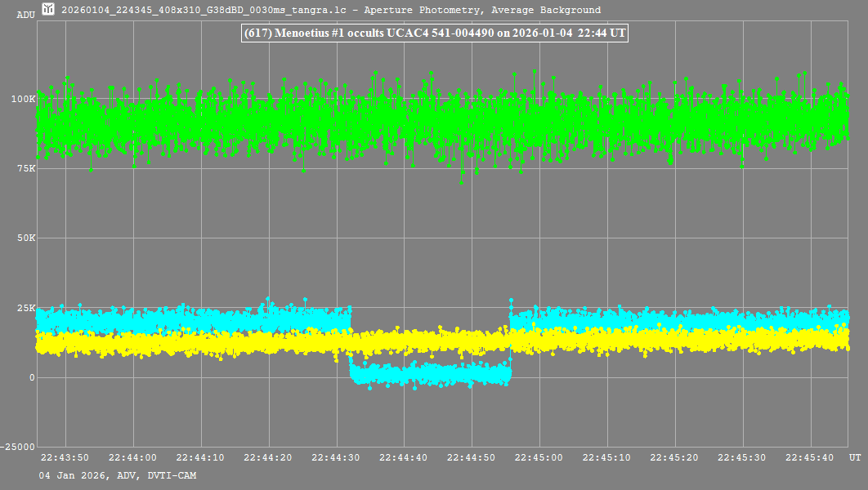Click the 100K y-axis tick label
Viewport: 868px width, 490px height.
[x=22, y=99]
